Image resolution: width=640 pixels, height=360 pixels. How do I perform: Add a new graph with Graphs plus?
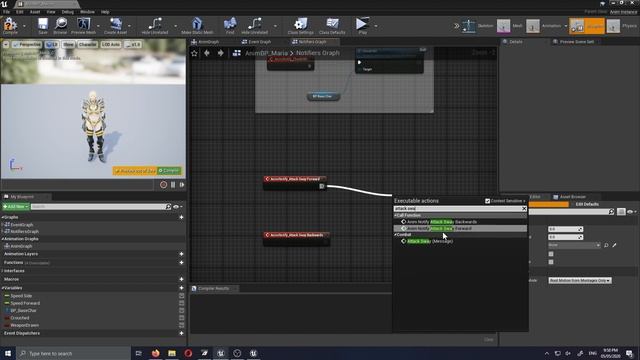click(x=181, y=218)
